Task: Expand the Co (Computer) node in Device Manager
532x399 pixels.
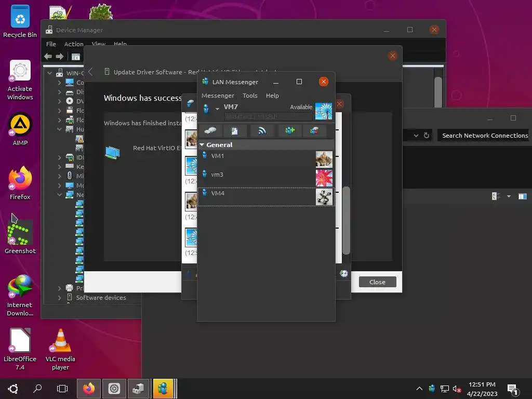Action: pos(60,83)
